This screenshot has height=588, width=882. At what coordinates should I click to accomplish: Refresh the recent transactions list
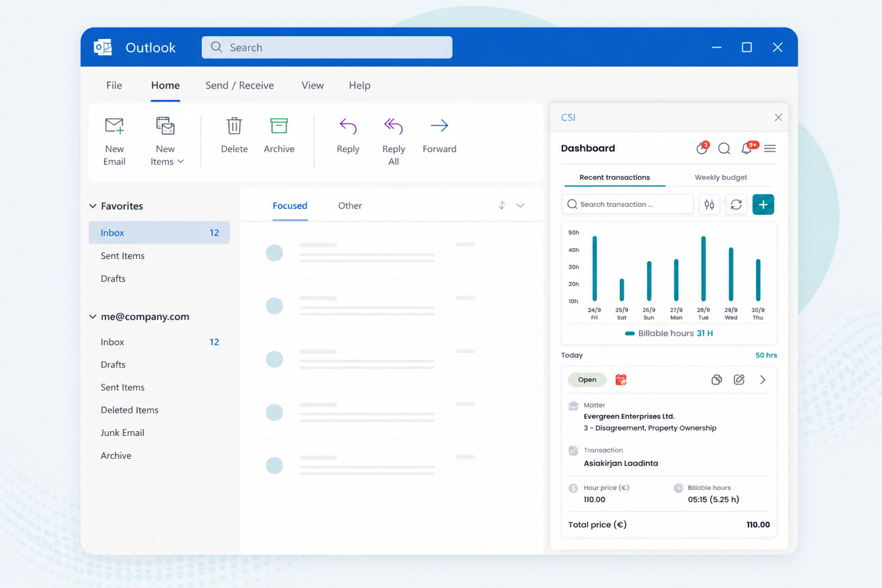click(x=736, y=204)
